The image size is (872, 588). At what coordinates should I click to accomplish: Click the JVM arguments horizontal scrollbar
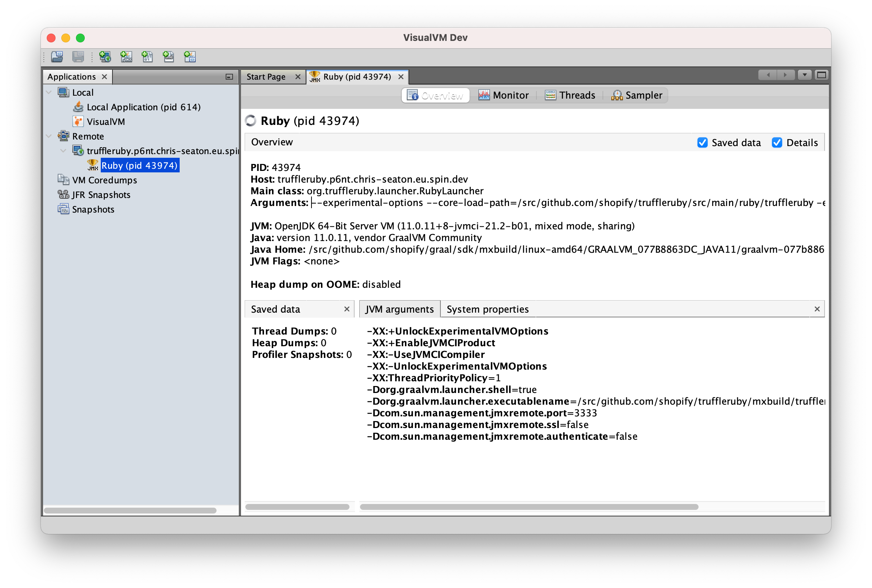(529, 507)
